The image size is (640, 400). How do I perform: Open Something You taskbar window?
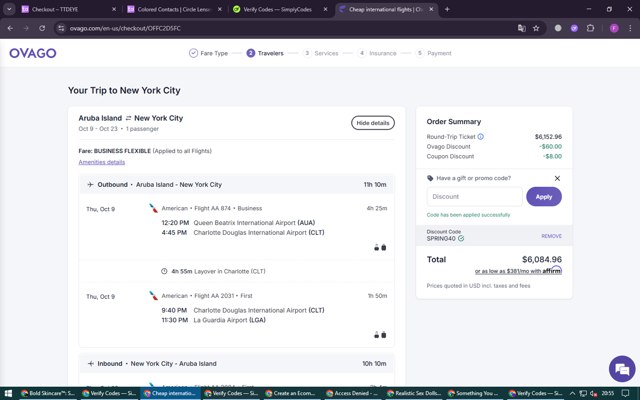coord(474,393)
